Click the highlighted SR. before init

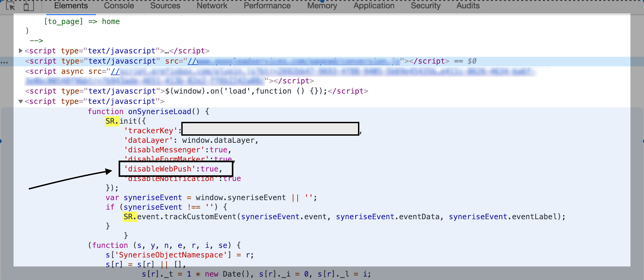[112, 121]
